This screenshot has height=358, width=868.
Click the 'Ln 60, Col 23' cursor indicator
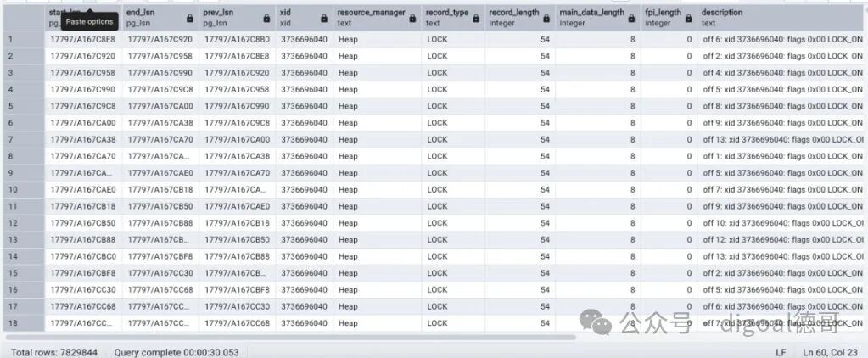tap(830, 352)
